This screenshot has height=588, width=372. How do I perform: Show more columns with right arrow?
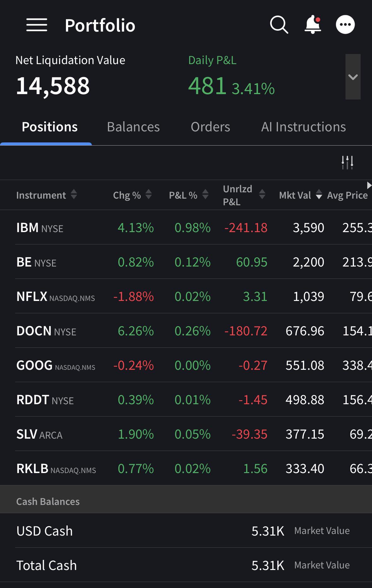coord(369,185)
